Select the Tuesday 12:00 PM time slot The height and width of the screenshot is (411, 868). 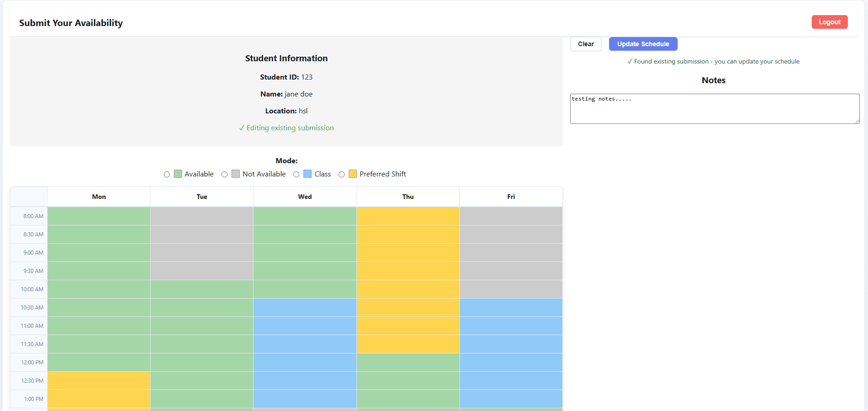202,363
